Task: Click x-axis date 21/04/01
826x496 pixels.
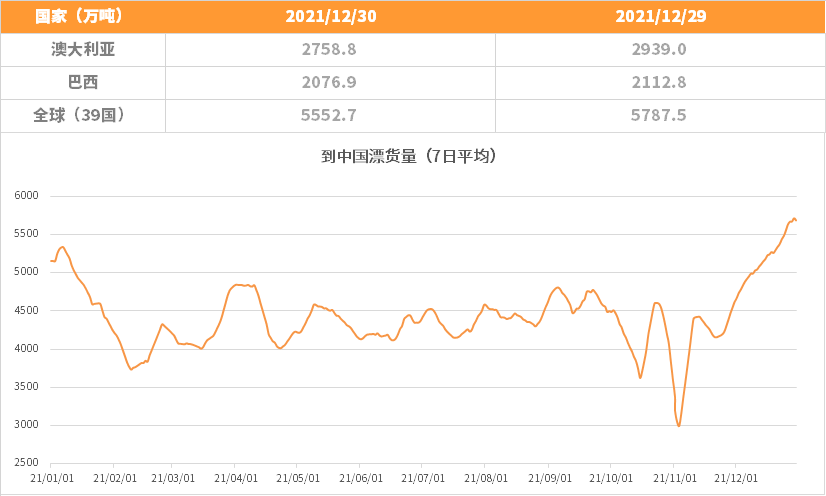Action: pyautogui.click(x=236, y=478)
